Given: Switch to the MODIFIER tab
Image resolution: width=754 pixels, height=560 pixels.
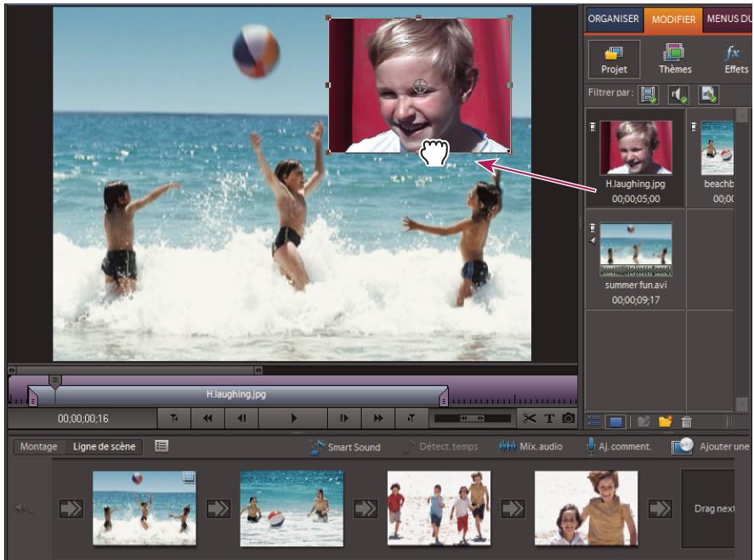Looking at the screenshot, I should (x=673, y=20).
